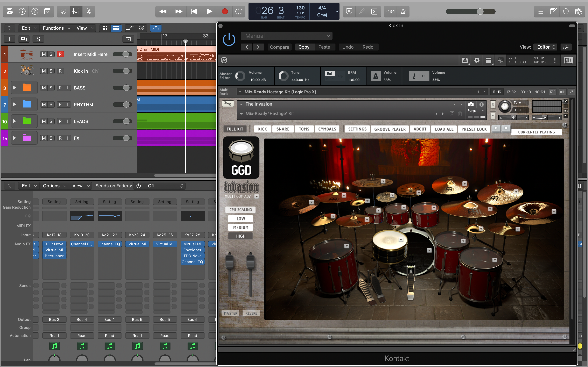The image size is (588, 367).
Task: Expand the RHYTHM folder track
Action: coord(15,104)
